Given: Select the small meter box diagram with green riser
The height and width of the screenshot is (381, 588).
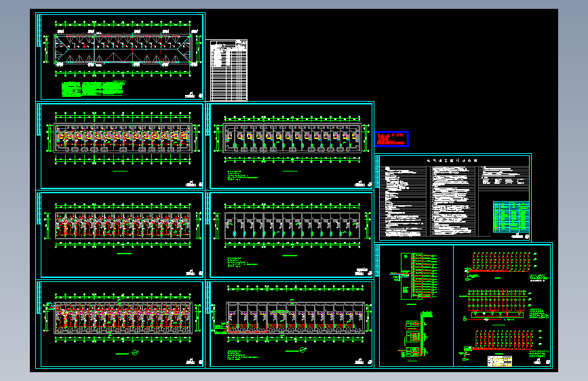Looking at the screenshot, I should point(414,334).
